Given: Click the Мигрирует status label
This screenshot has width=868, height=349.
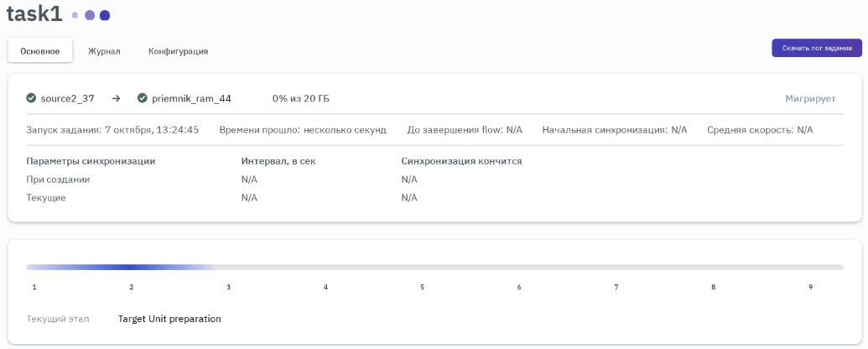Looking at the screenshot, I should pyautogui.click(x=810, y=99).
